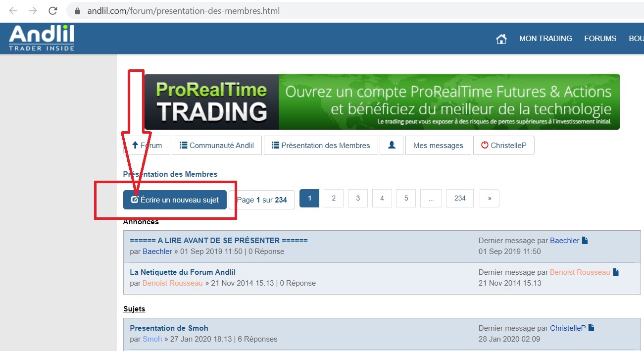Open the home icon in navbar
The height and width of the screenshot is (351, 644).
[x=501, y=39]
